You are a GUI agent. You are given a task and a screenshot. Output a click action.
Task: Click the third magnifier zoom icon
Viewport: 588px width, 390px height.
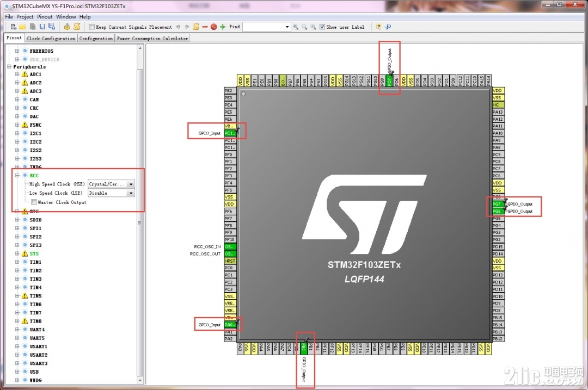tap(313, 27)
